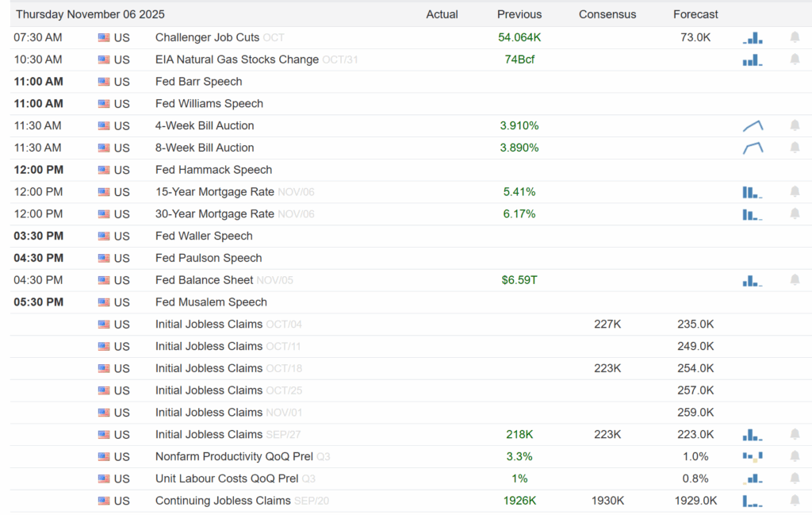
Task: Click the Previous column header
Action: click(x=519, y=14)
